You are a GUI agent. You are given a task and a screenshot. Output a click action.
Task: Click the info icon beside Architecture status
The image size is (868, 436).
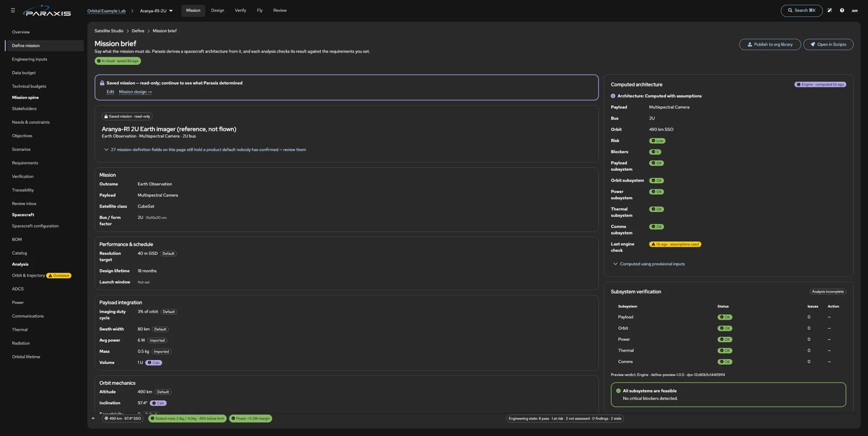pyautogui.click(x=613, y=96)
